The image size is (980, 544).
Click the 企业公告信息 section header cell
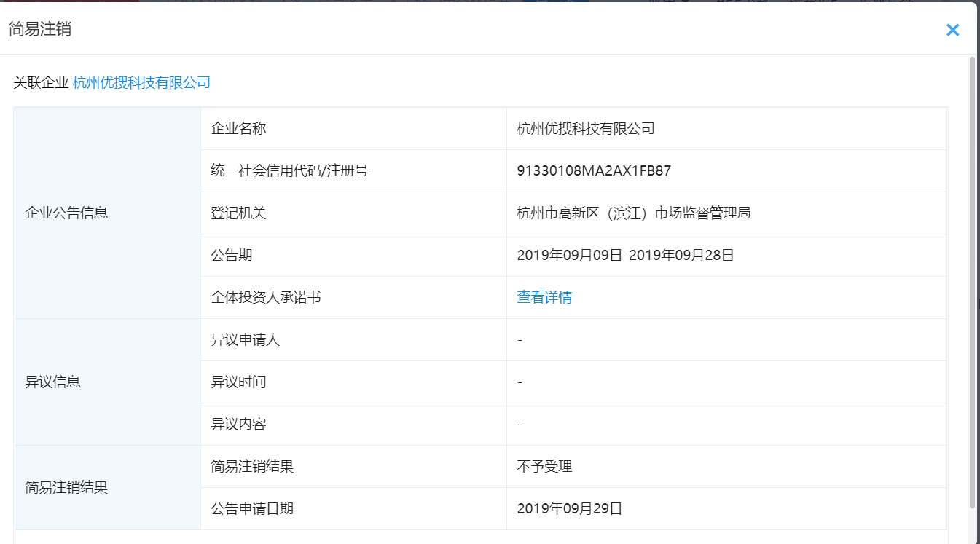pos(108,213)
